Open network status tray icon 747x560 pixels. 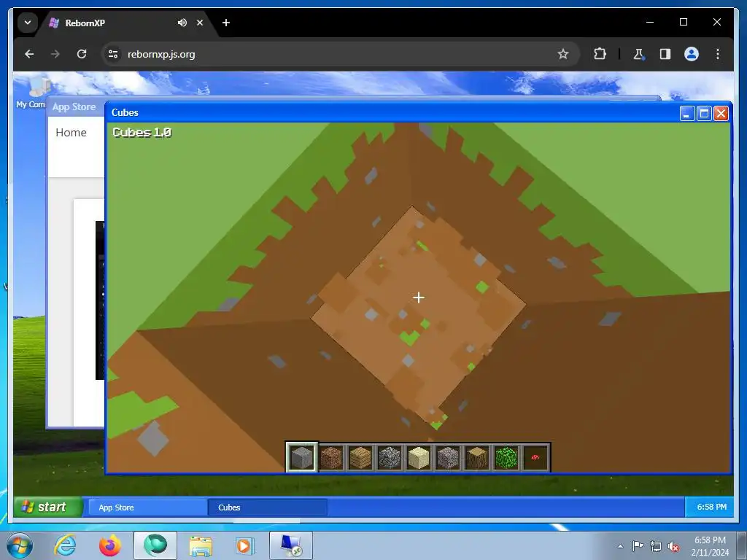tap(656, 546)
